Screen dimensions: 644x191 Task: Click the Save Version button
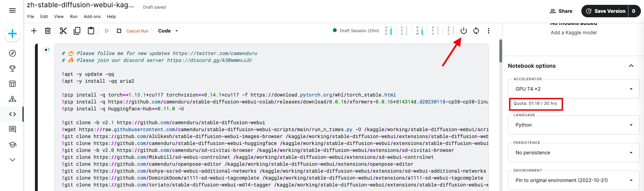click(x=605, y=11)
